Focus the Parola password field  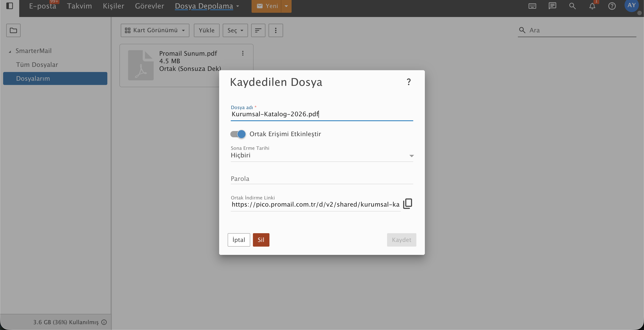click(322, 179)
